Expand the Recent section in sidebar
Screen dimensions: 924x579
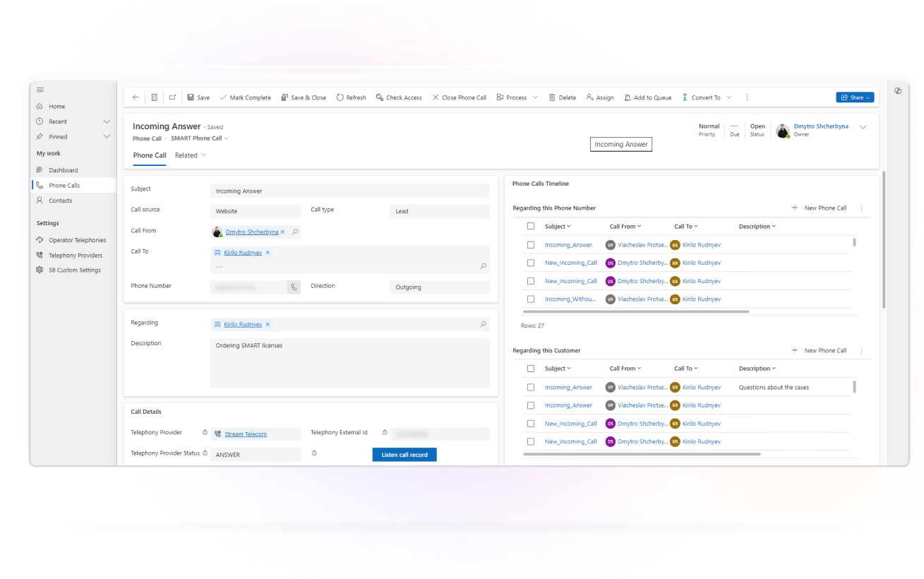click(107, 121)
